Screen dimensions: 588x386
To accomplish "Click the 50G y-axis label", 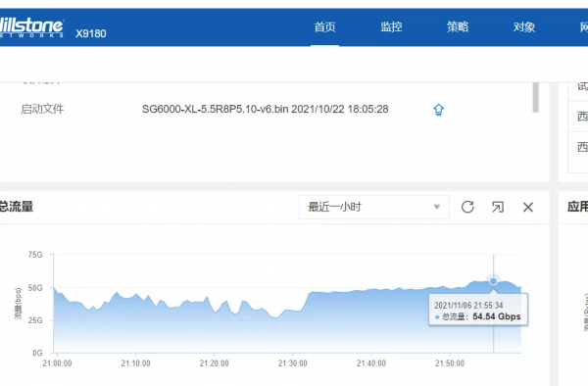I will coord(35,288).
